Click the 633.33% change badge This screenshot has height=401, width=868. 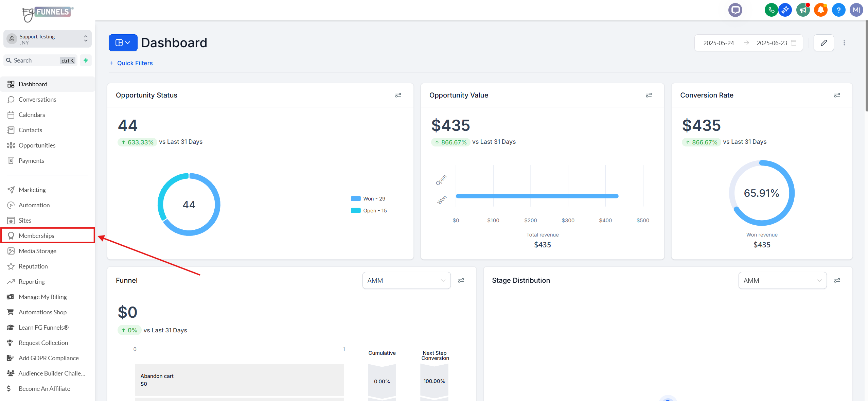(x=137, y=142)
